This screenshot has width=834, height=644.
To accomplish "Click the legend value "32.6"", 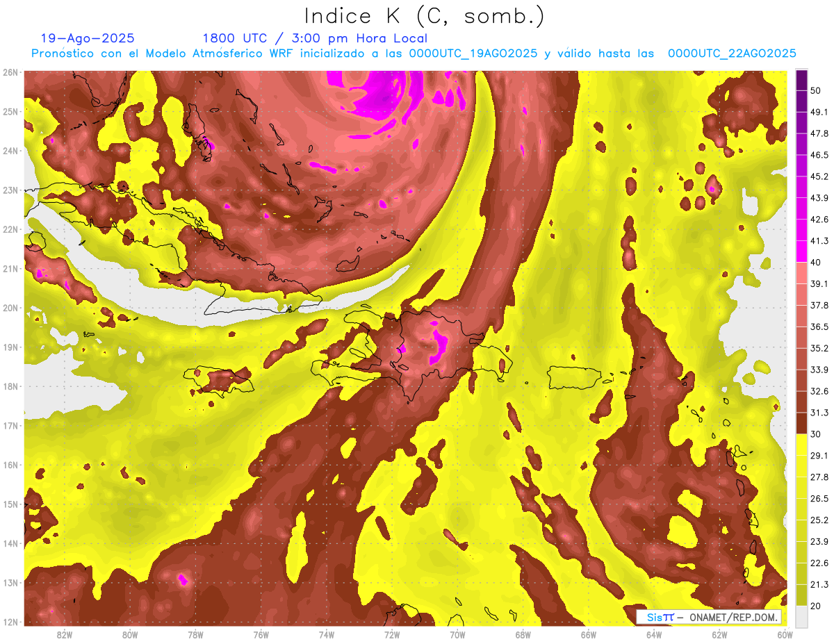I will pyautogui.click(x=819, y=391).
